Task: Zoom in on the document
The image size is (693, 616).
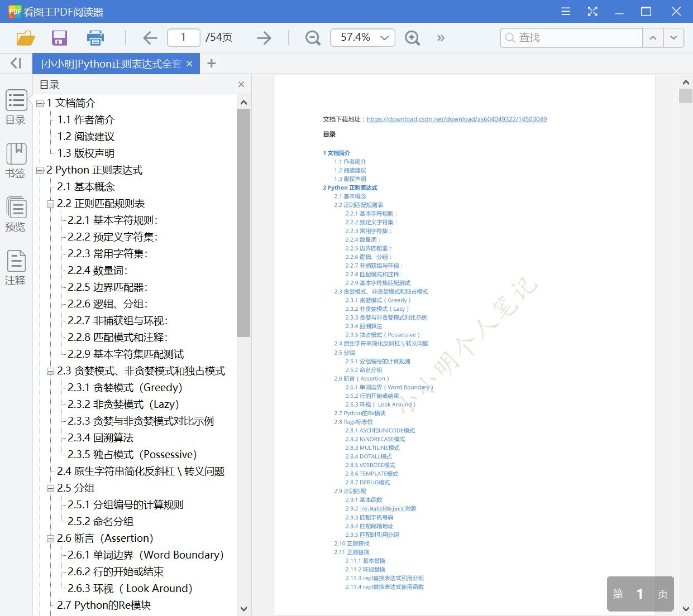Action: 412,37
